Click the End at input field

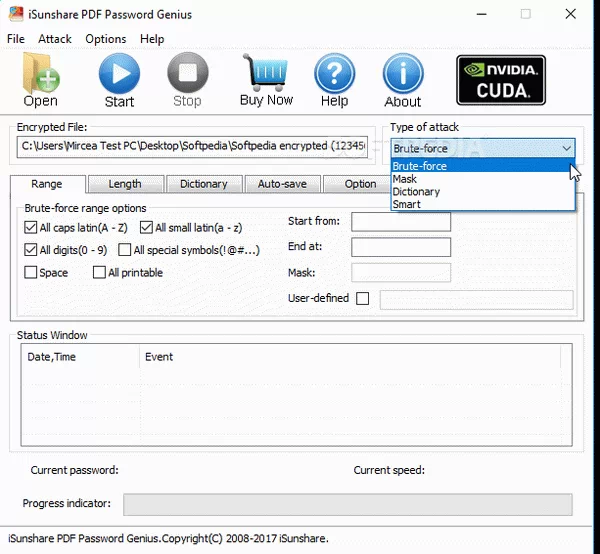[401, 247]
